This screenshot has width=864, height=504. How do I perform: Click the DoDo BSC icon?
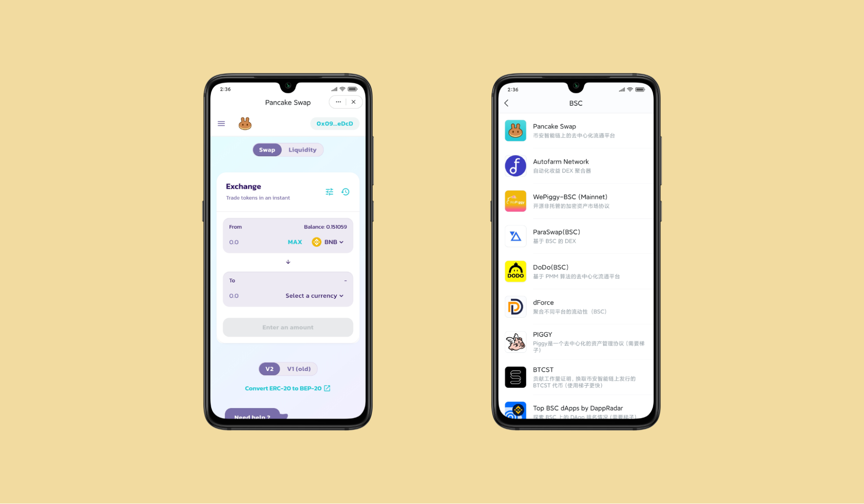[515, 271]
